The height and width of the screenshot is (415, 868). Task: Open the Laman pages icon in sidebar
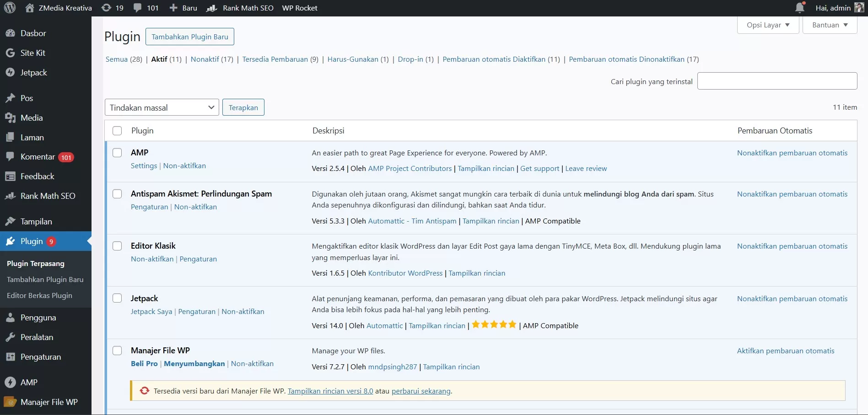point(10,138)
